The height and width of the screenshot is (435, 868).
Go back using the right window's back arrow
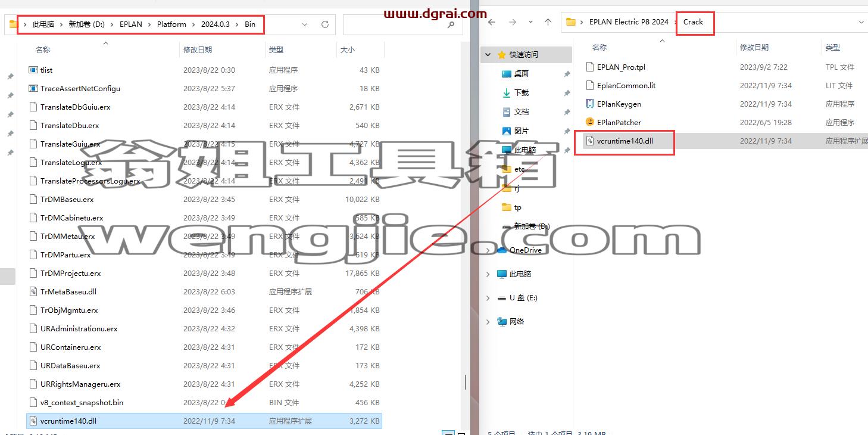click(x=492, y=22)
